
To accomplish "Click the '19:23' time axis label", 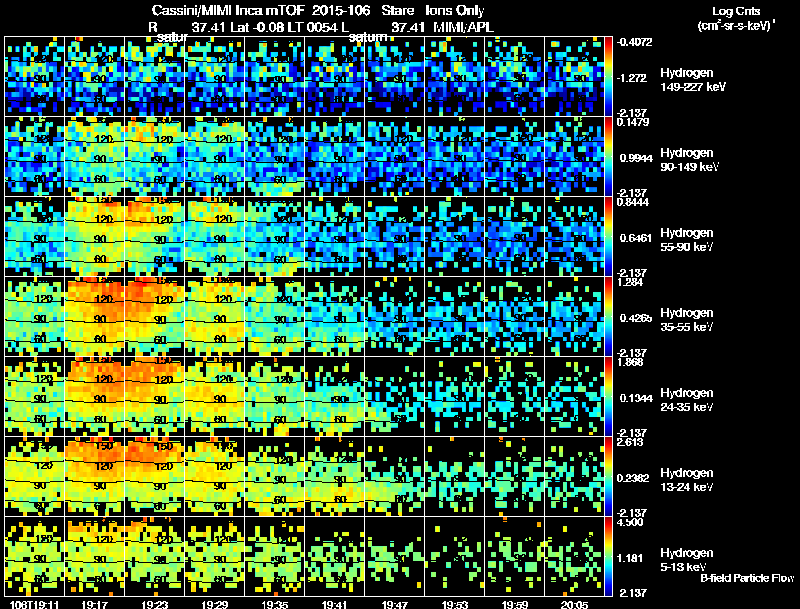I will pyautogui.click(x=155, y=605).
